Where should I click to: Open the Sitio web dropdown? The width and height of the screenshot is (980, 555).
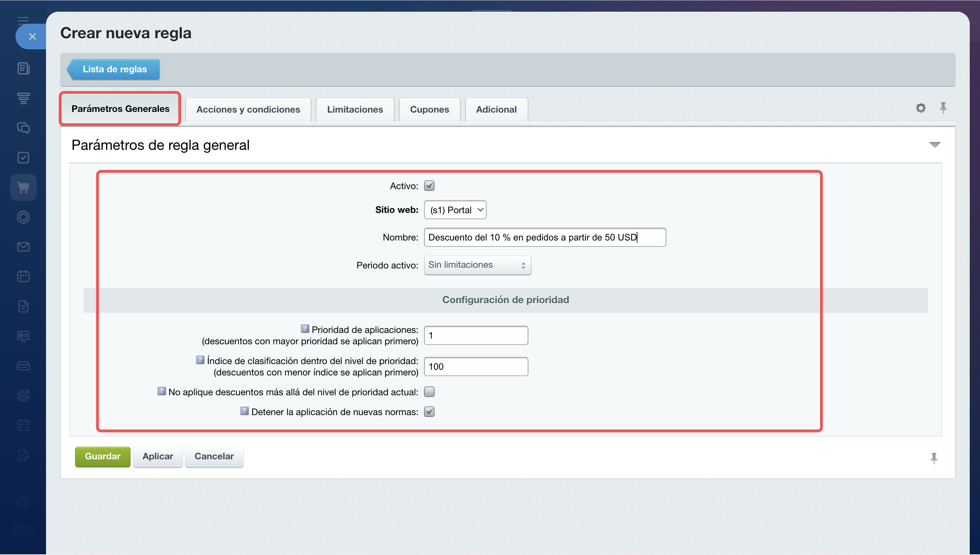455,210
